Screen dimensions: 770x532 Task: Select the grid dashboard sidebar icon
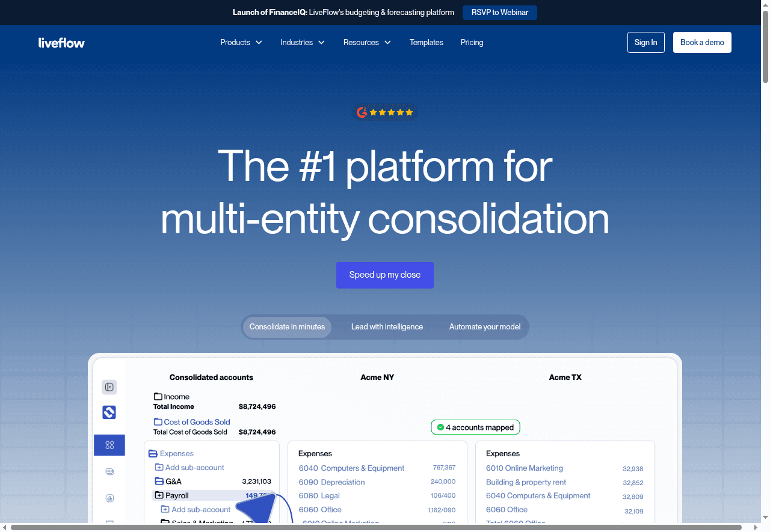click(109, 445)
